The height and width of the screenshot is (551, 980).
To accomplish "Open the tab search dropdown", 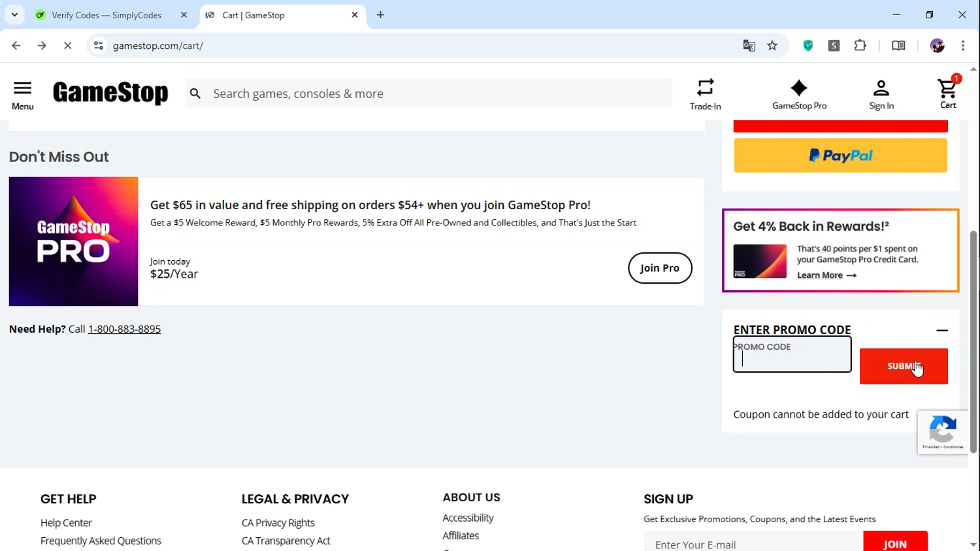I will coord(14,14).
